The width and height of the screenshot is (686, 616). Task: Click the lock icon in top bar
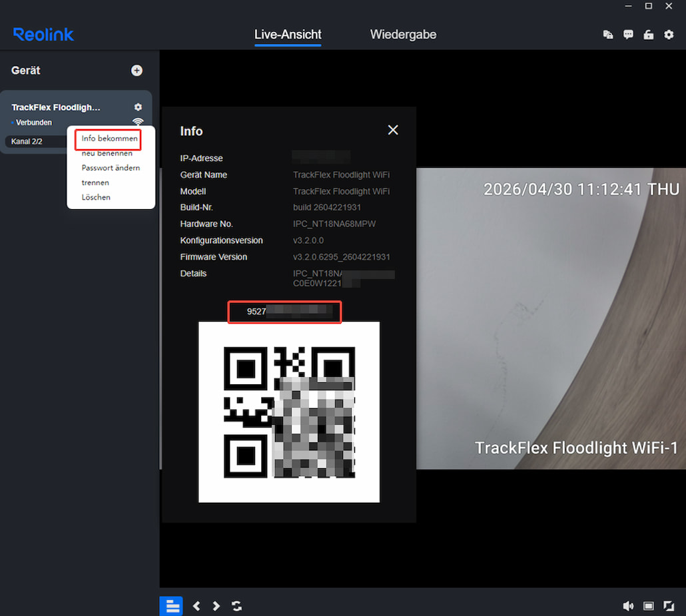(649, 35)
